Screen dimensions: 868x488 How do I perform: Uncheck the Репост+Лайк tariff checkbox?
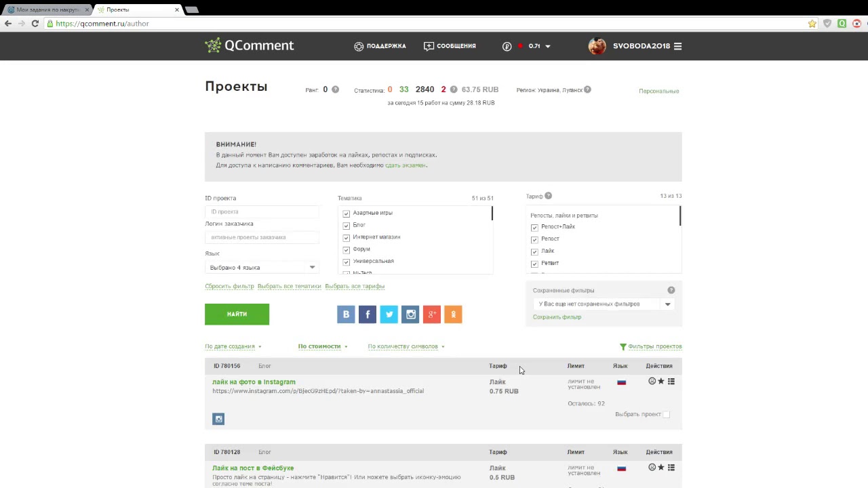click(534, 227)
